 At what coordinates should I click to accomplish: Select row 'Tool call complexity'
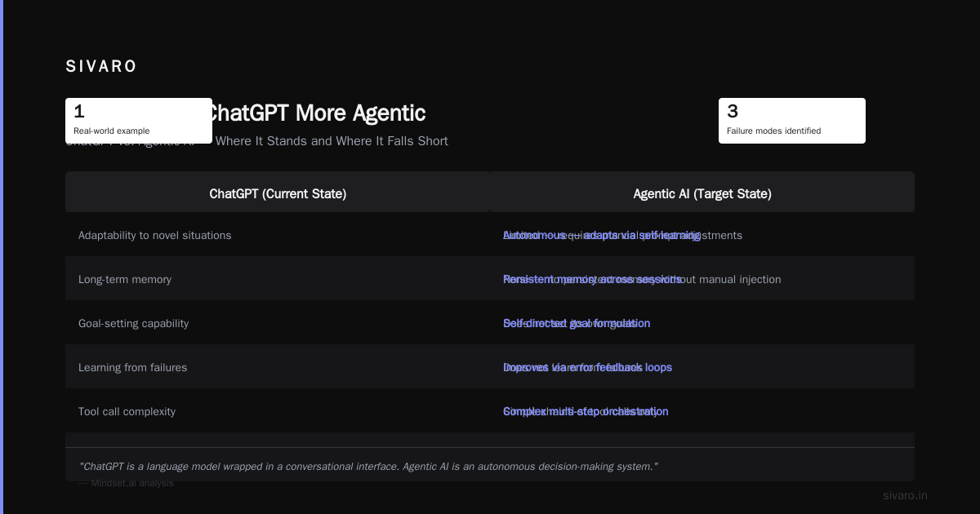(490, 411)
